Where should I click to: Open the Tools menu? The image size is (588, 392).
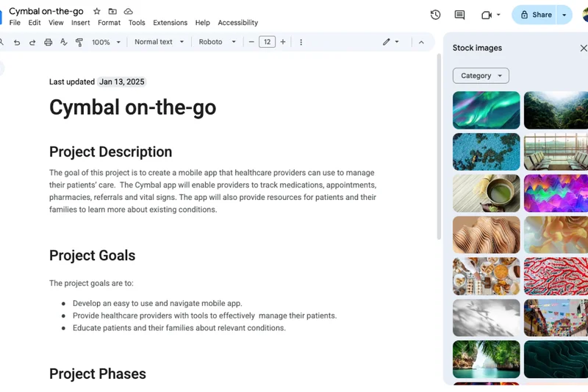coord(137,23)
